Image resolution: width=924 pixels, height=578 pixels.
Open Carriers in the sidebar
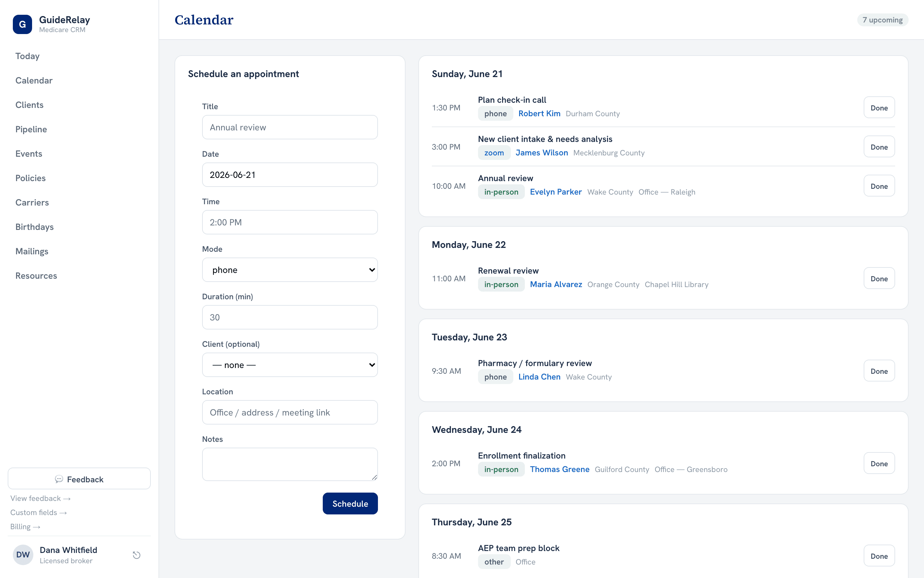(x=32, y=203)
